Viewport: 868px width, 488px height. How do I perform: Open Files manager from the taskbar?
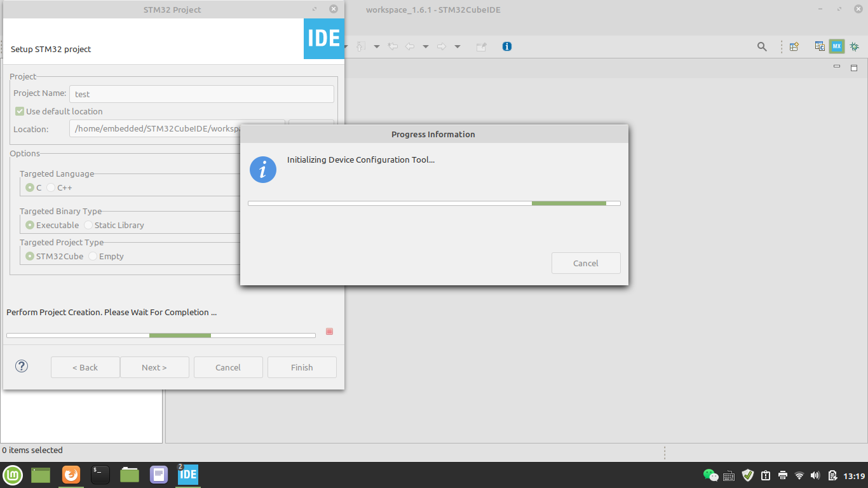[130, 475]
